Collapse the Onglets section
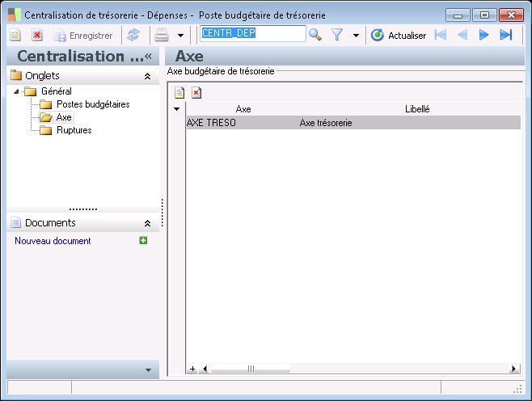This screenshot has height=401, width=532. point(147,76)
